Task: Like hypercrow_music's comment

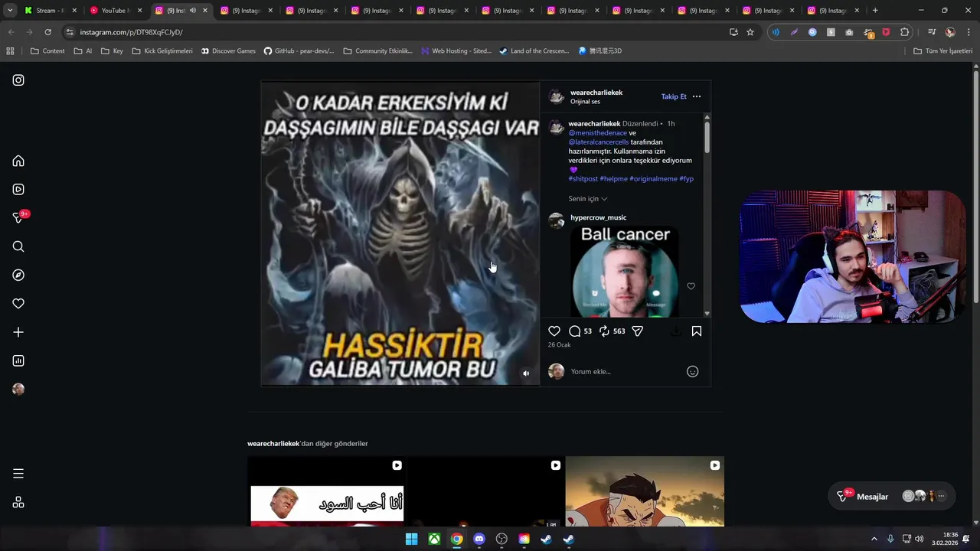Action: tap(691, 286)
